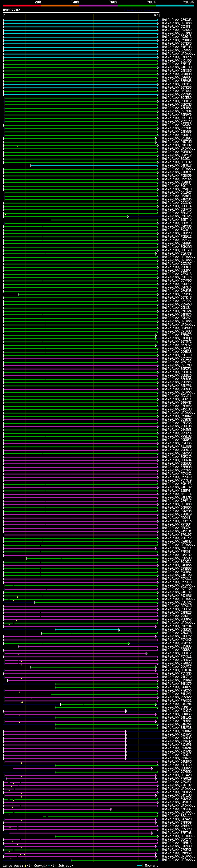Image resolution: width=197 pixels, height=868 pixels.
Task: Open hit UniRef100_P93642
Action: [x=177, y=30]
